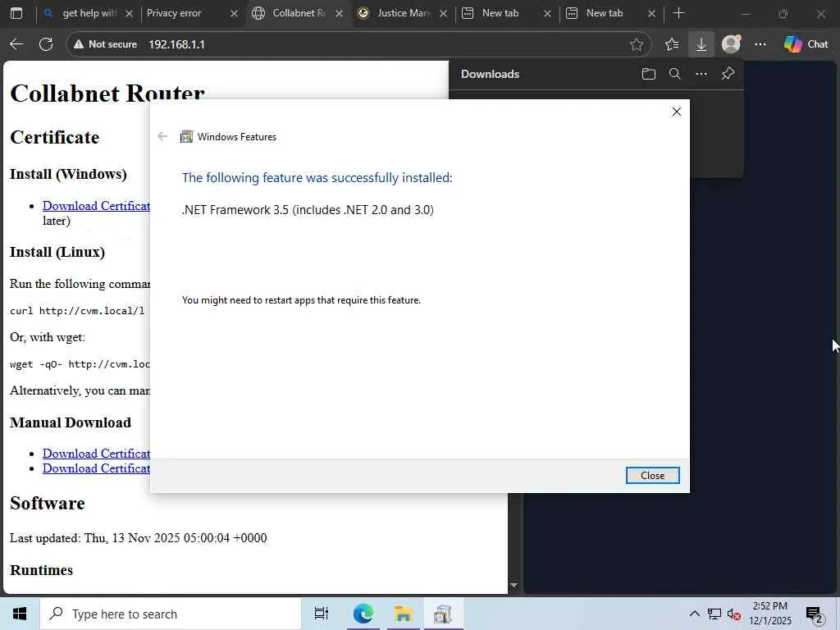Open downloads folder from Downloads panel
The height and width of the screenshot is (630, 840).
point(649,74)
